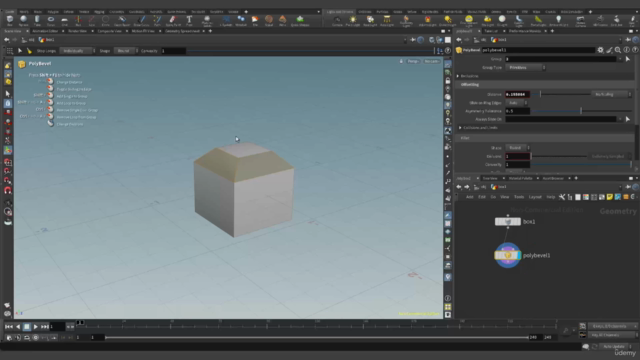
Task: Open the network editor Tools menu
Action: coord(519,197)
